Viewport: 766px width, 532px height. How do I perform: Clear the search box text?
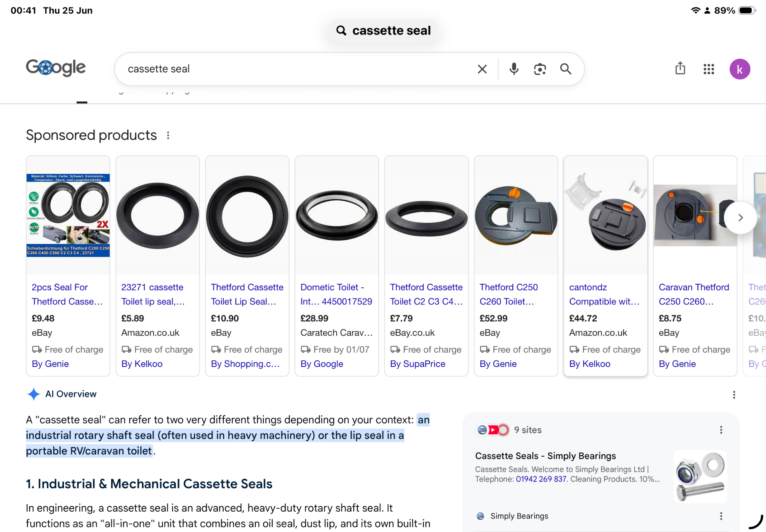[482, 69]
